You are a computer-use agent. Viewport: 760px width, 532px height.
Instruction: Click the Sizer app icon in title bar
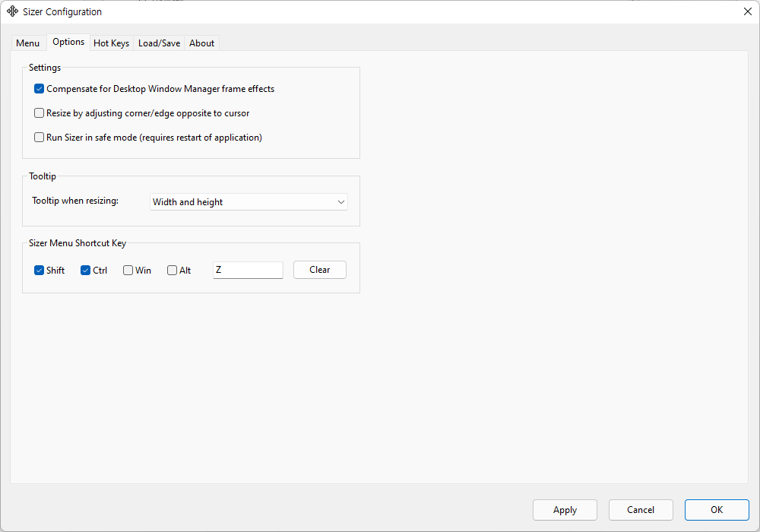(x=12, y=11)
